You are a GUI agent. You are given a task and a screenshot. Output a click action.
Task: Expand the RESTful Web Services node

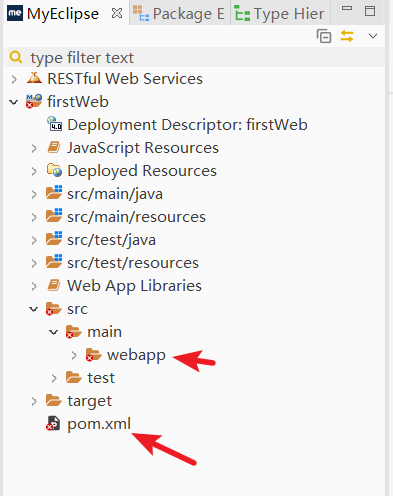(14, 79)
